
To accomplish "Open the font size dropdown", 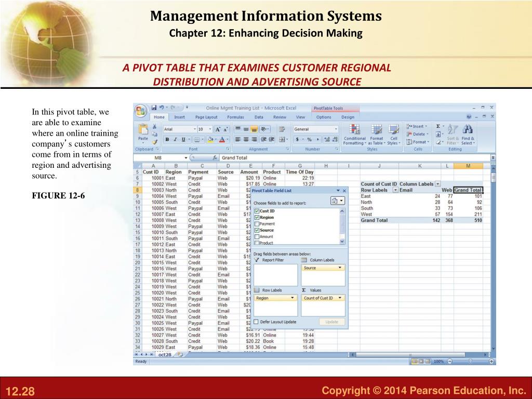I will 210,129.
